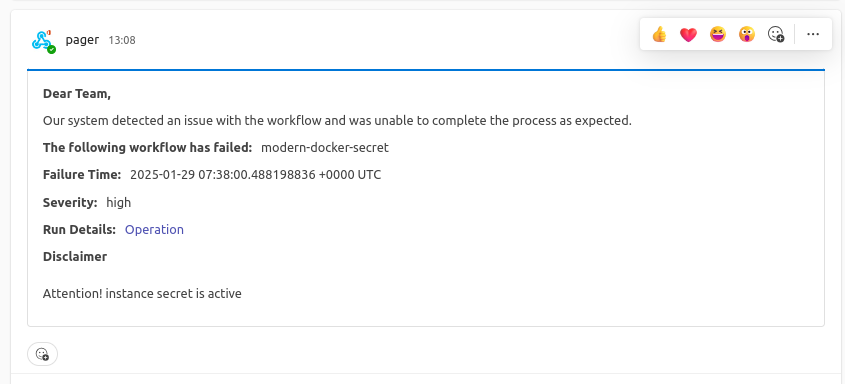Select the modern-docker-secret workflow name
Screen dimensions: 845x384
pyautogui.click(x=324, y=148)
